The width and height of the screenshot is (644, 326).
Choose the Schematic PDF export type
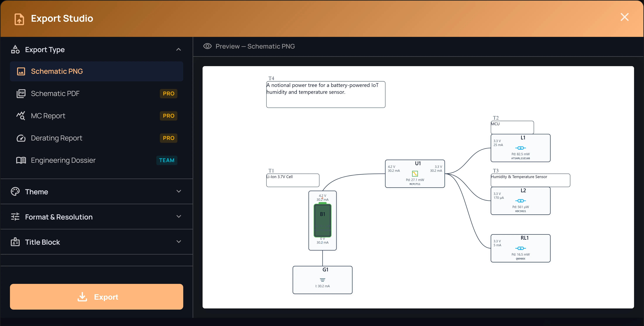[96, 93]
